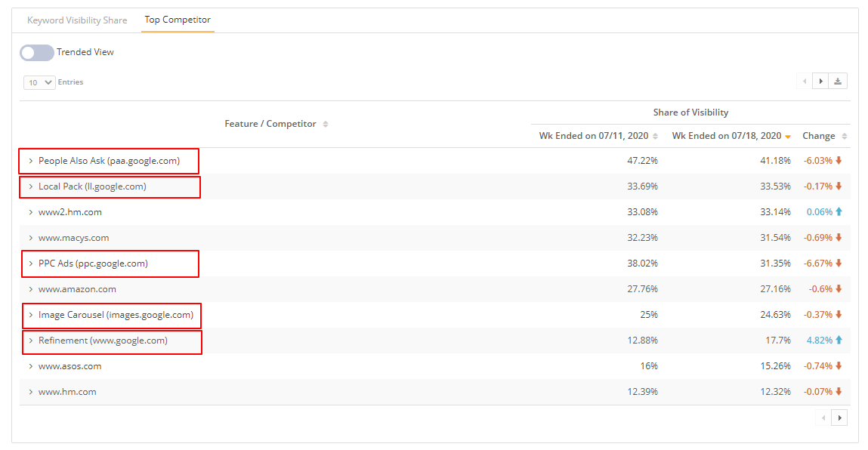Expand the www2.hm.com row
The image size is (868, 450).
tap(30, 212)
